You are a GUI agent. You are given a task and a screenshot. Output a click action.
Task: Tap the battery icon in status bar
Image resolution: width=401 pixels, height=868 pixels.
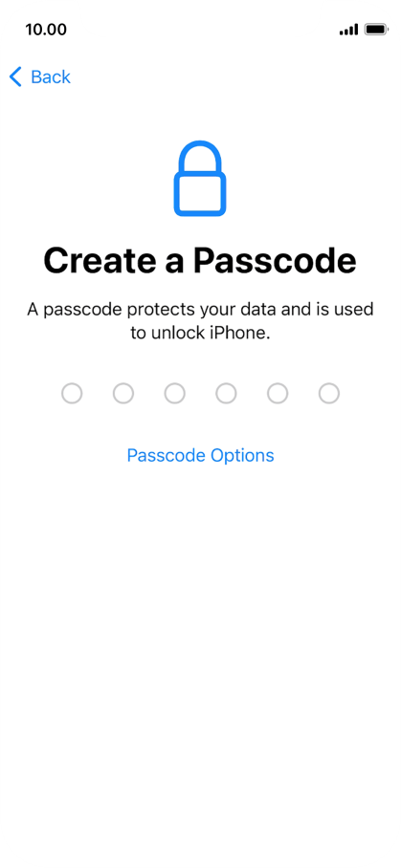point(377,30)
